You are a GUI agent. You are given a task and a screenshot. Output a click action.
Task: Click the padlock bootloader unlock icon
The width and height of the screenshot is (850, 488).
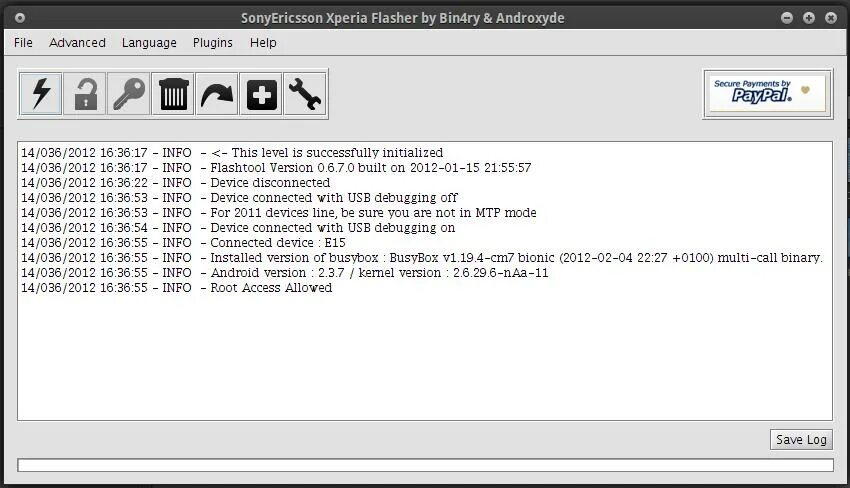(x=85, y=94)
